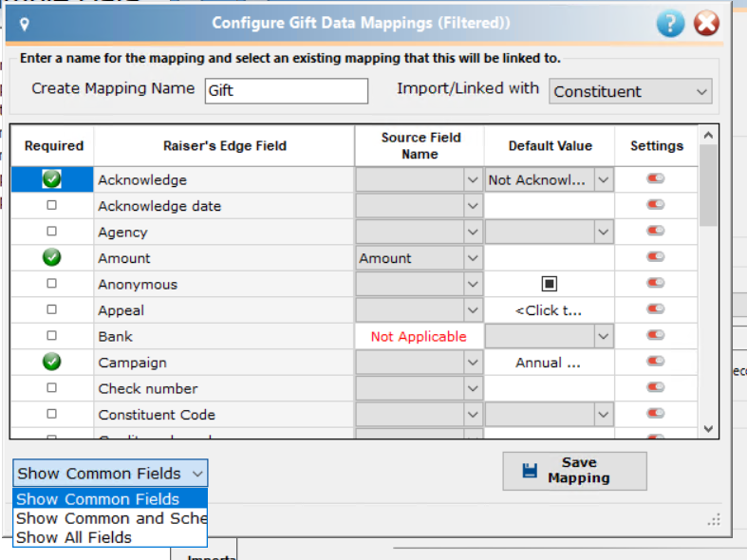Image resolution: width=747 pixels, height=560 pixels.
Task: Click scroll up arrow of field table
Action: pyautogui.click(x=708, y=135)
